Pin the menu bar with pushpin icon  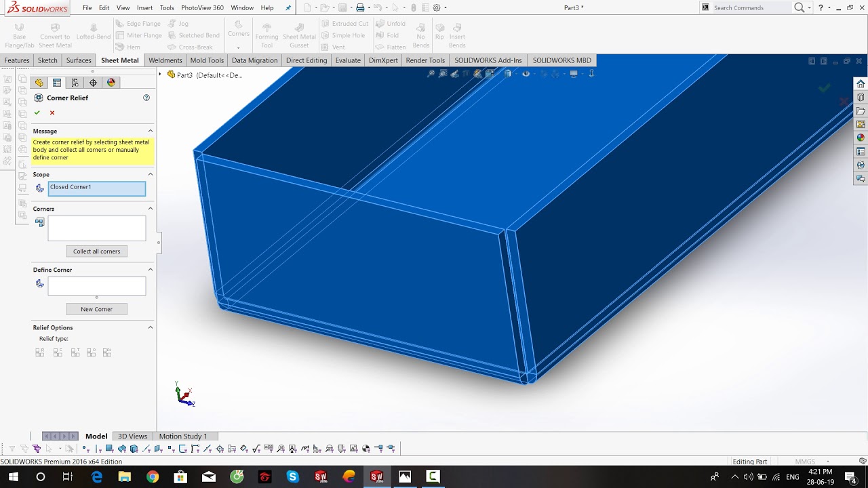pyautogui.click(x=288, y=8)
